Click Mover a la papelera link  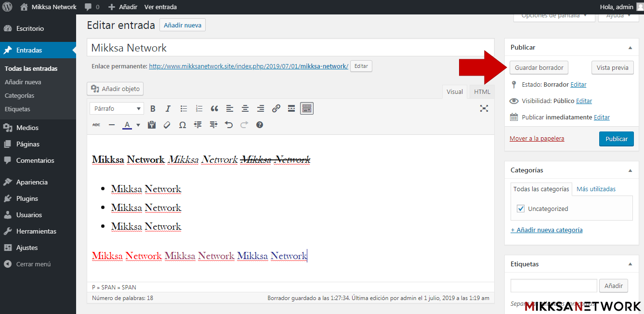click(537, 139)
